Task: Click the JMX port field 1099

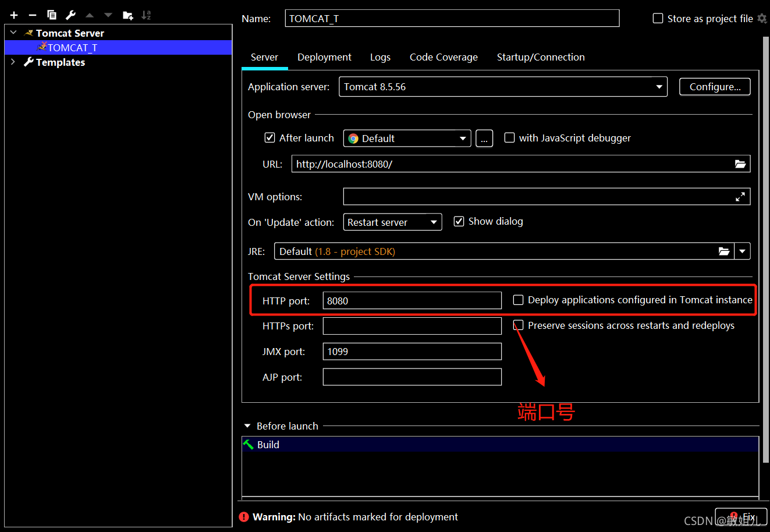Action: pyautogui.click(x=412, y=352)
